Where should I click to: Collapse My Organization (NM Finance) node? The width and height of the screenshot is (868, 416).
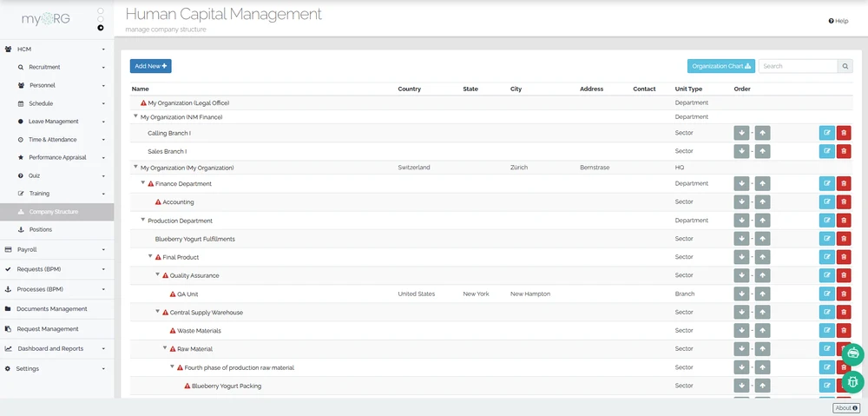(135, 116)
